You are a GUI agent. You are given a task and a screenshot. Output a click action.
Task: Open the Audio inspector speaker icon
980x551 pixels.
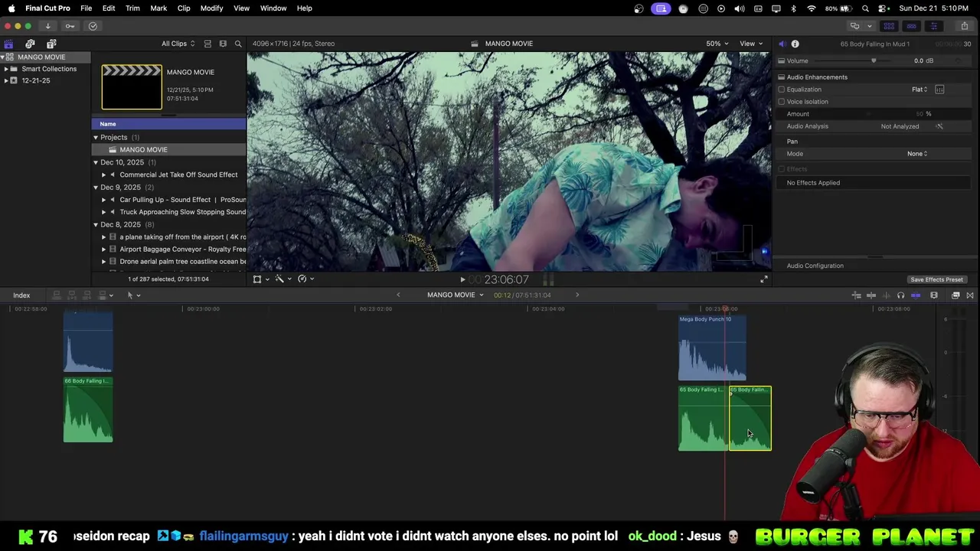pyautogui.click(x=782, y=44)
